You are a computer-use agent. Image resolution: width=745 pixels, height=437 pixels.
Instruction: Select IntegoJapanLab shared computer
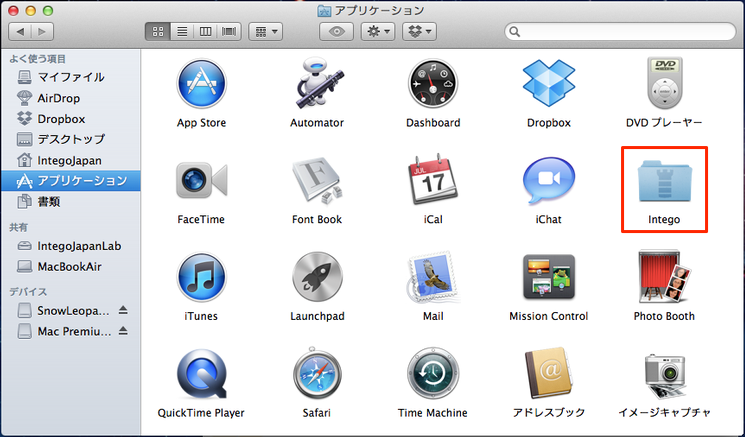(x=70, y=246)
